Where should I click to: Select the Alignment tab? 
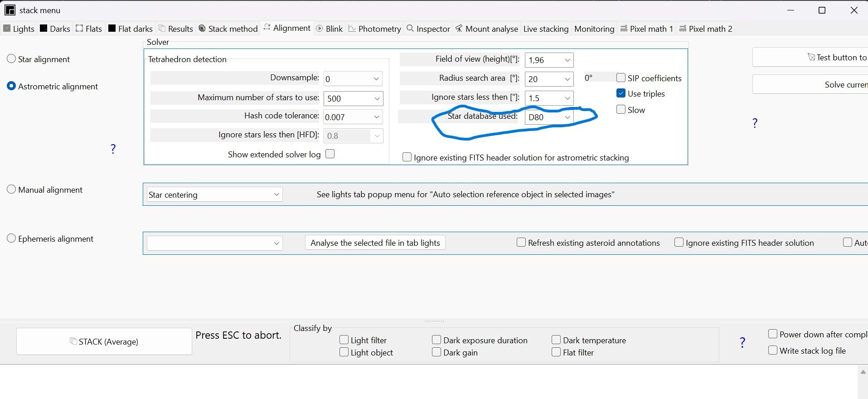point(287,28)
